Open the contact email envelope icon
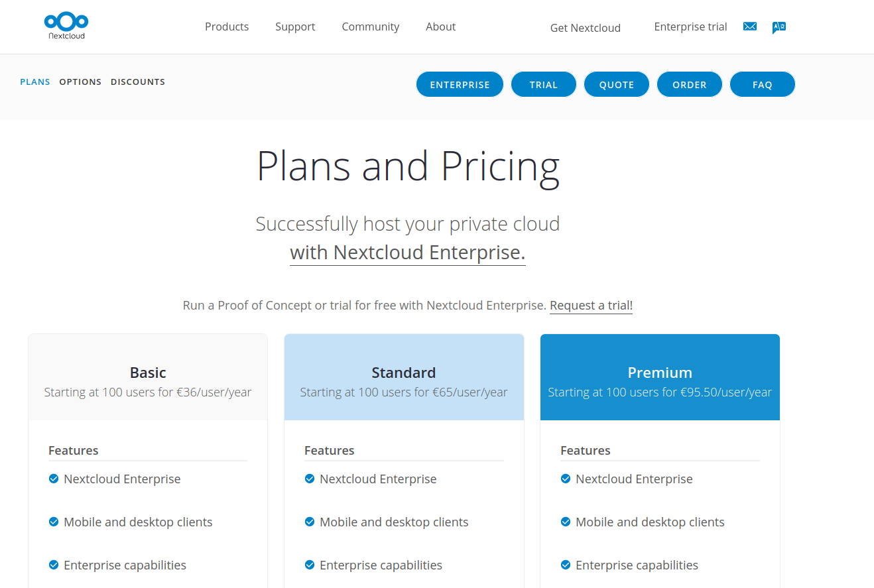This screenshot has height=588, width=874. (x=749, y=27)
